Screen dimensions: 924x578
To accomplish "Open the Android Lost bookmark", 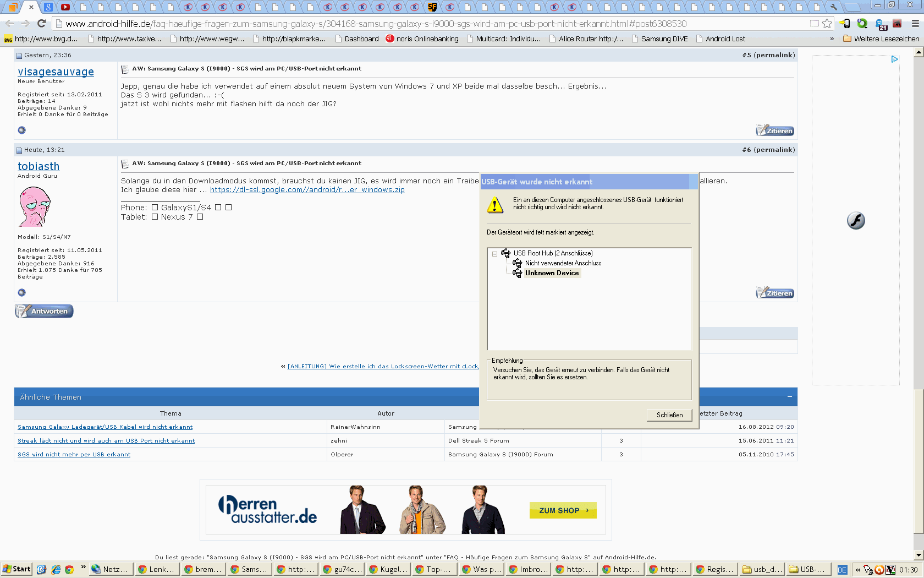I will click(x=721, y=39).
